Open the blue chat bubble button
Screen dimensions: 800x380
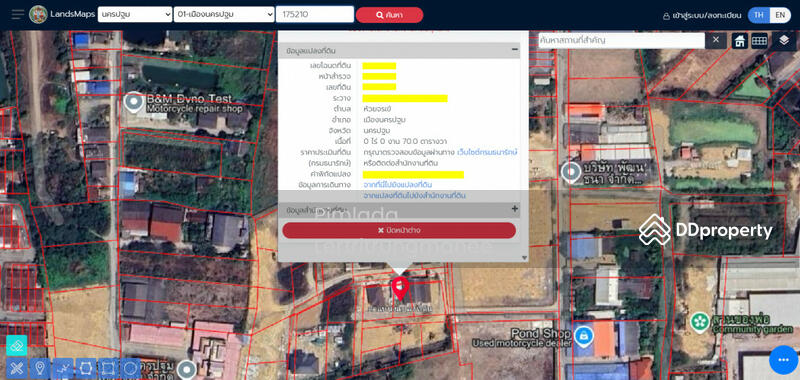[x=783, y=360]
